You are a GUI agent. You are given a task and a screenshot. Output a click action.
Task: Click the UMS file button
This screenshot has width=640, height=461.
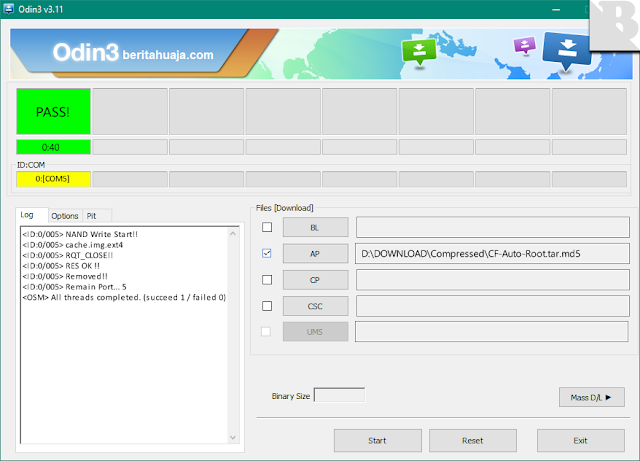tap(316, 332)
